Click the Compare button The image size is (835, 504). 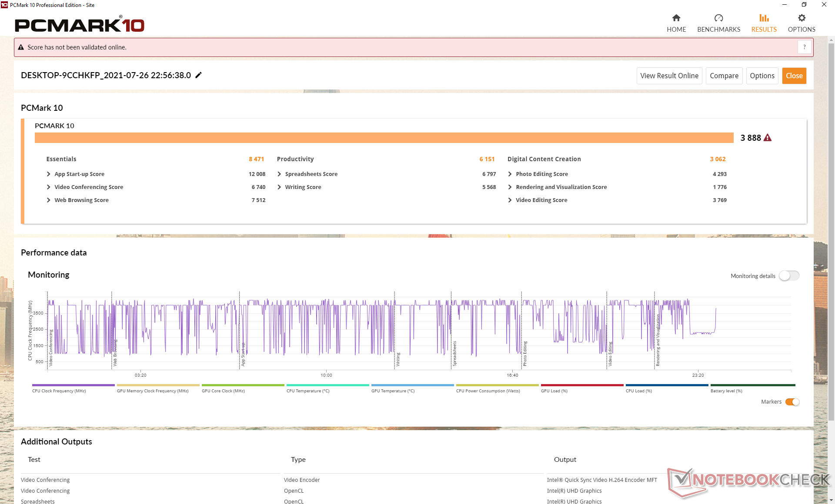click(724, 76)
